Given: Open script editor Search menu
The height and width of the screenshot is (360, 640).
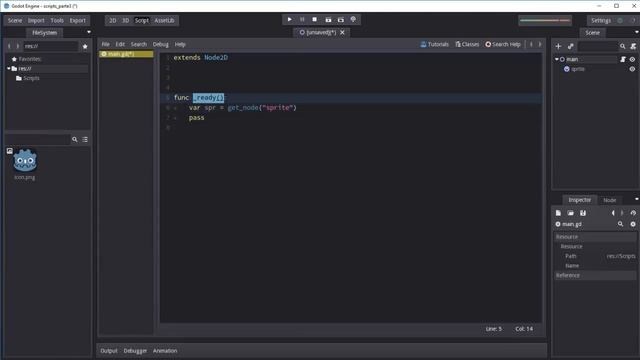Looking at the screenshot, I should point(139,44).
